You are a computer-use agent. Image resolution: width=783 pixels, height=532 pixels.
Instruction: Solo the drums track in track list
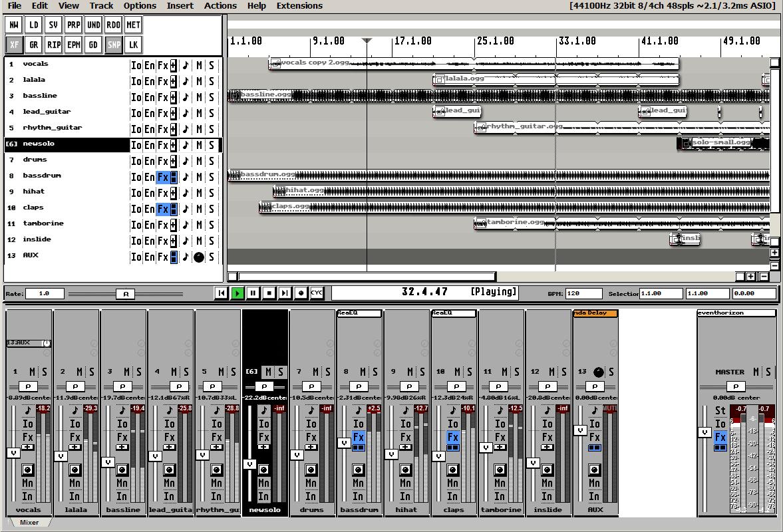pos(212,161)
